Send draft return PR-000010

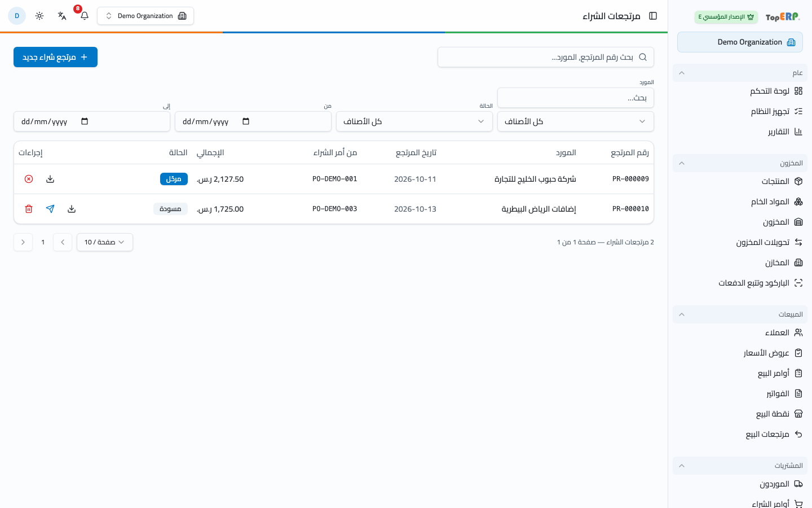click(50, 209)
